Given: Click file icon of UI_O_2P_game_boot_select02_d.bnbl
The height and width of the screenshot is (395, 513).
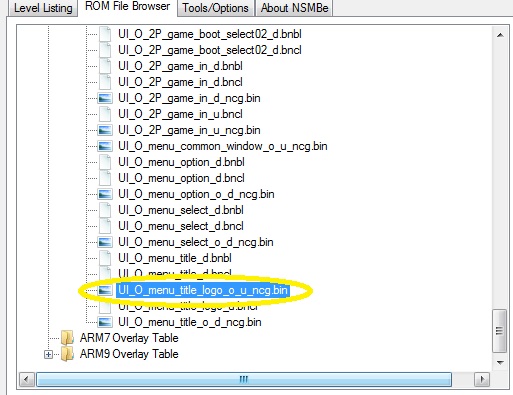Looking at the screenshot, I should coord(105,34).
